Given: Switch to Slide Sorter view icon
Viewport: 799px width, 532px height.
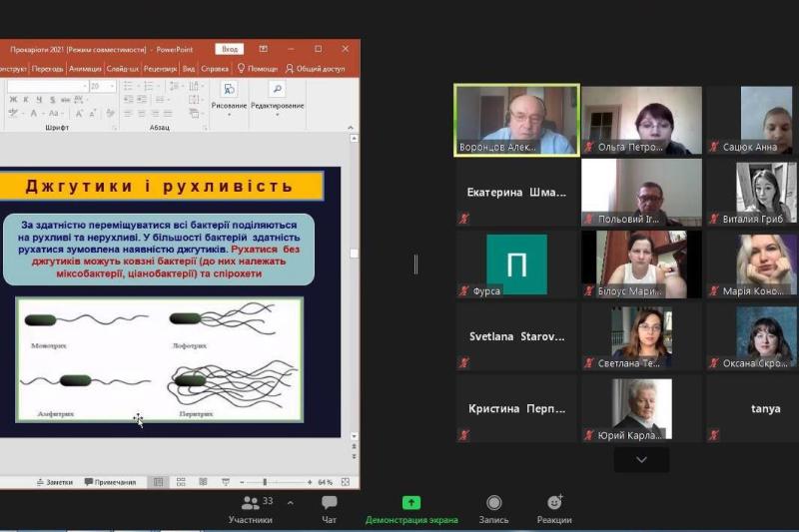Looking at the screenshot, I should pyautogui.click(x=181, y=482).
